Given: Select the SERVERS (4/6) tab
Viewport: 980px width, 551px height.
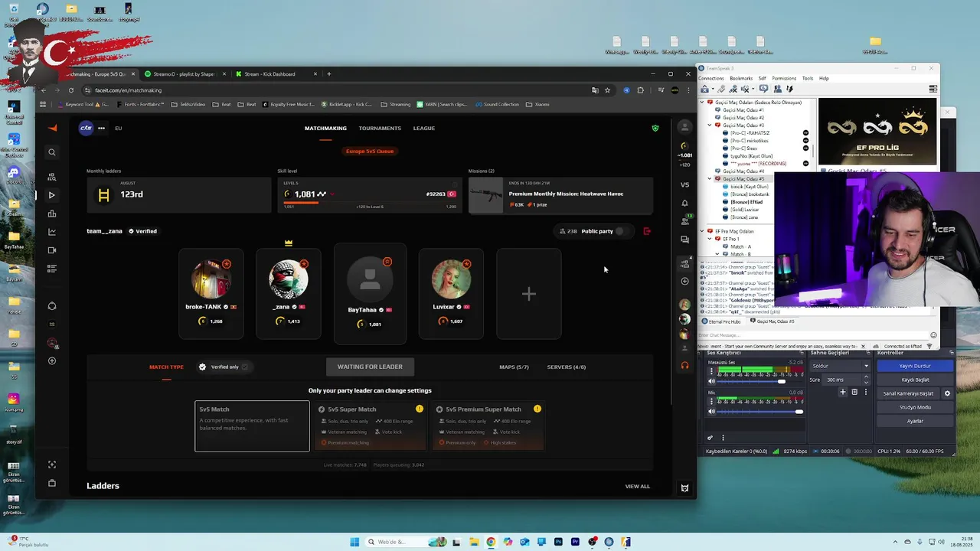Looking at the screenshot, I should pos(567,367).
